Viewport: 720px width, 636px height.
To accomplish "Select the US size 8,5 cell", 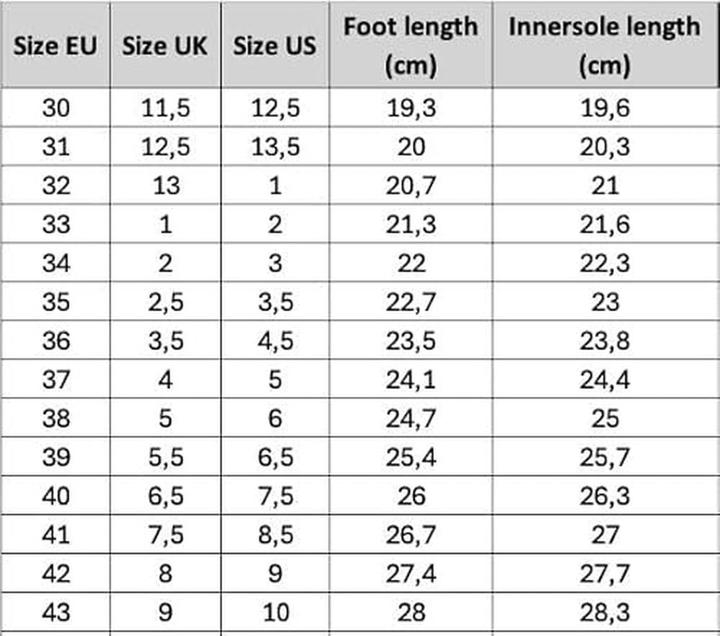I will coord(275,534).
